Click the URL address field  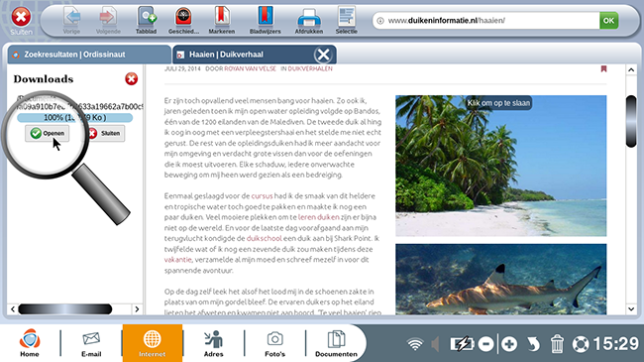pos(486,20)
